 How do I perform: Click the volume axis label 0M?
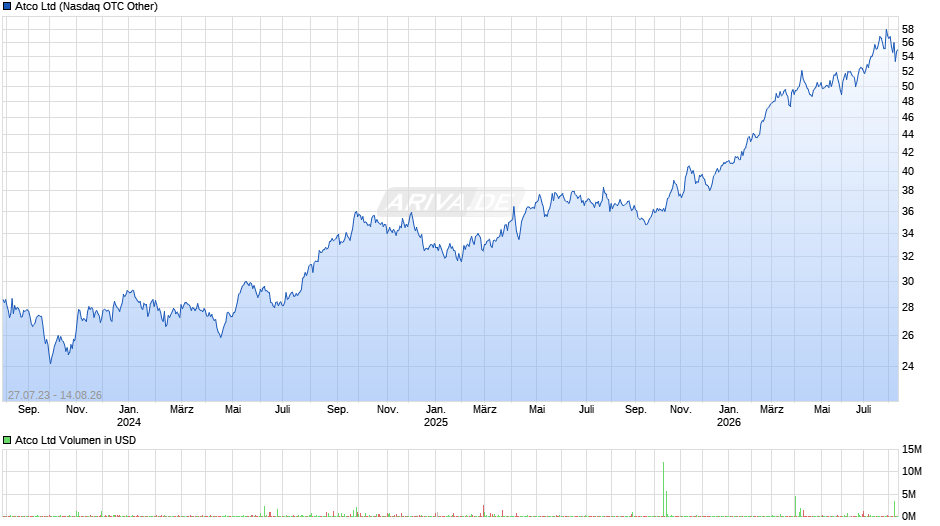(x=908, y=516)
